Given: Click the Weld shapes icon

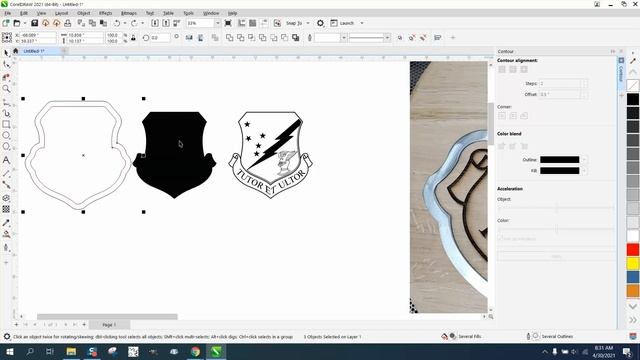Looking at the screenshot, I should coord(230,38).
